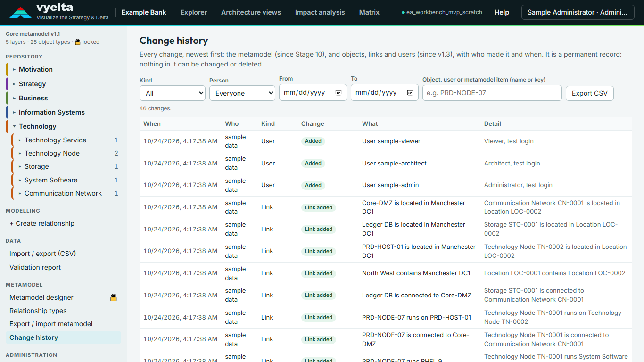This screenshot has width=644, height=362.
Task: Click the lock icon next to 'locked'
Action: pyautogui.click(x=78, y=42)
